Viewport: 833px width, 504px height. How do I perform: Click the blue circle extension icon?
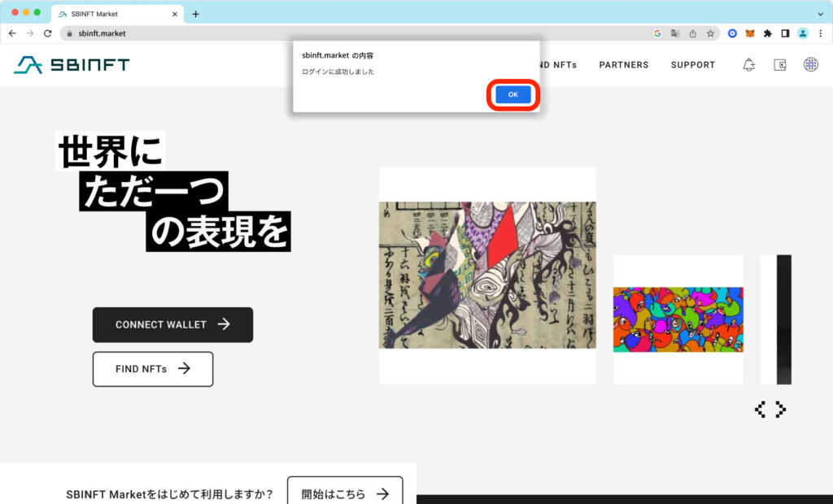[732, 33]
